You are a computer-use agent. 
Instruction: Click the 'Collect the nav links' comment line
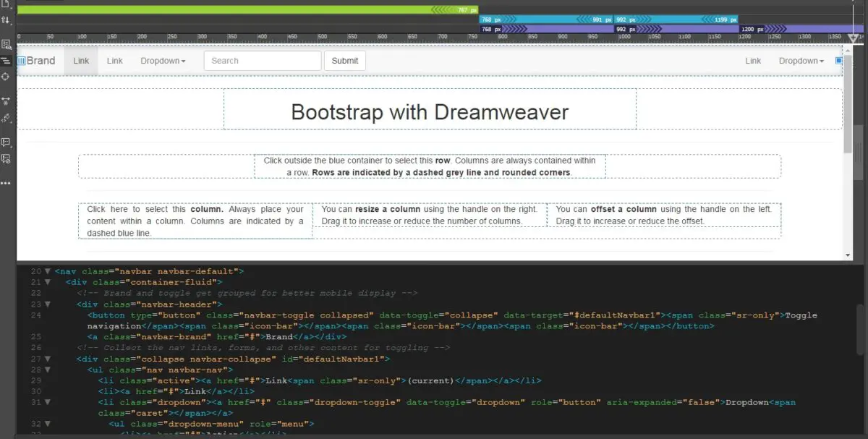263,348
